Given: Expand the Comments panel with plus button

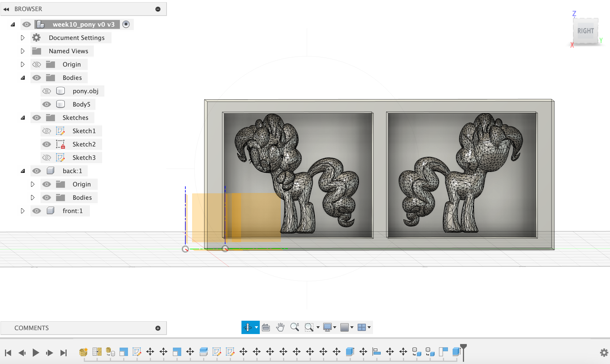Looking at the screenshot, I should click(x=158, y=328).
